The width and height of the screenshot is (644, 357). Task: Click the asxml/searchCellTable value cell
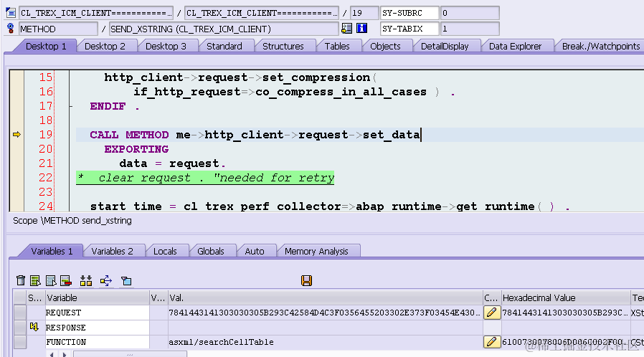click(x=326, y=342)
